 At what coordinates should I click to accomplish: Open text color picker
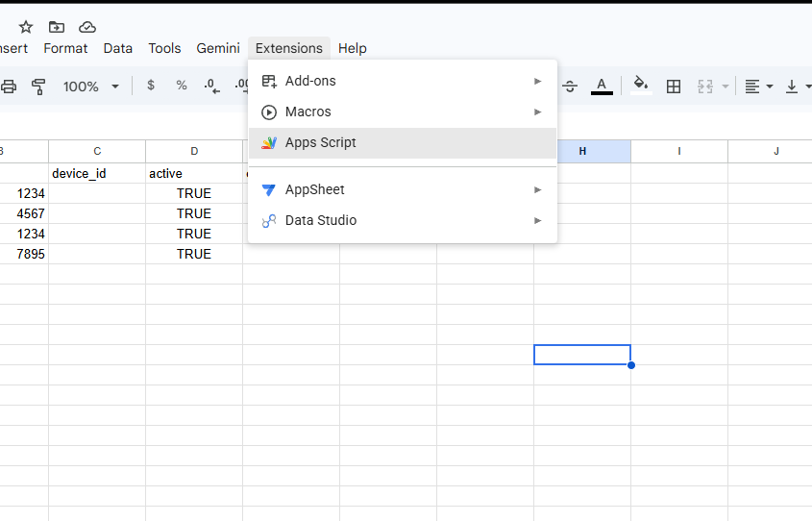point(602,86)
